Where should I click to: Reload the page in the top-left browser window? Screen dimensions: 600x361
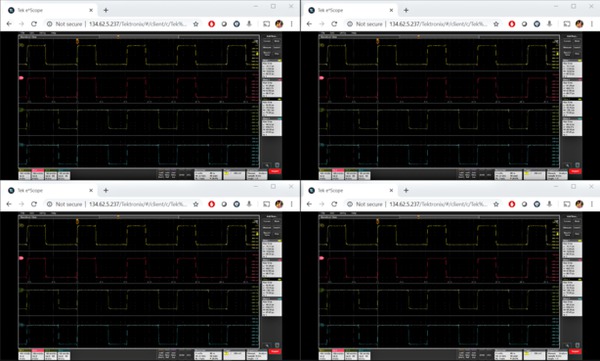pyautogui.click(x=34, y=24)
